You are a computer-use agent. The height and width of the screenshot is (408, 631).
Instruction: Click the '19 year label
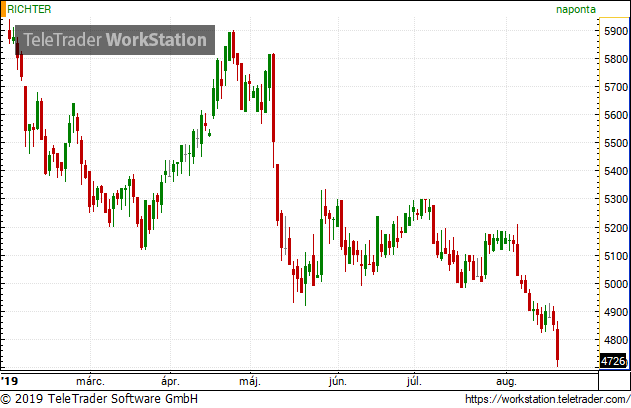point(9,381)
